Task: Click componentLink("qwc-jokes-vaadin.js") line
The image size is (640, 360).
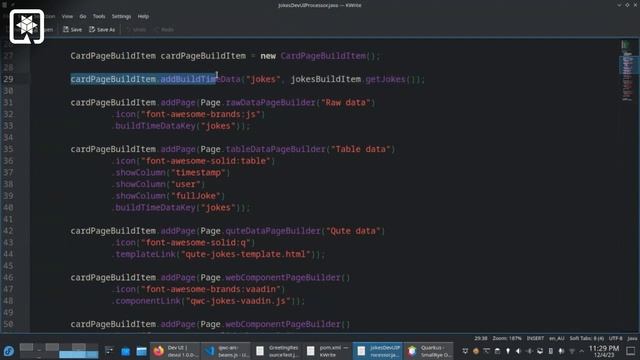Action: [x=208, y=301]
